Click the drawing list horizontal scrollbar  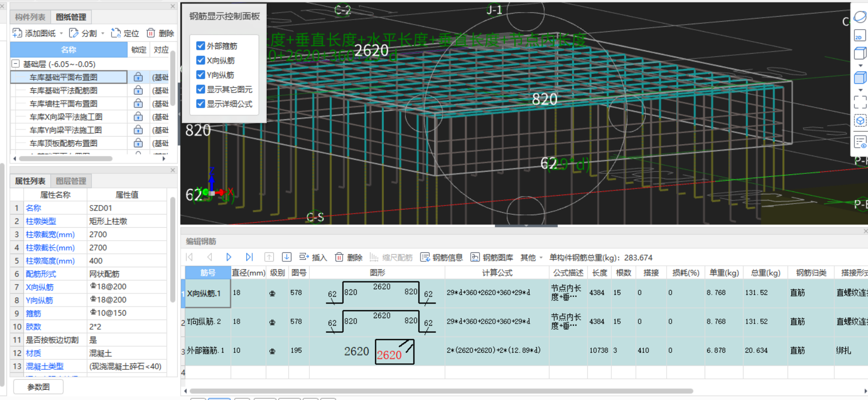coord(65,158)
